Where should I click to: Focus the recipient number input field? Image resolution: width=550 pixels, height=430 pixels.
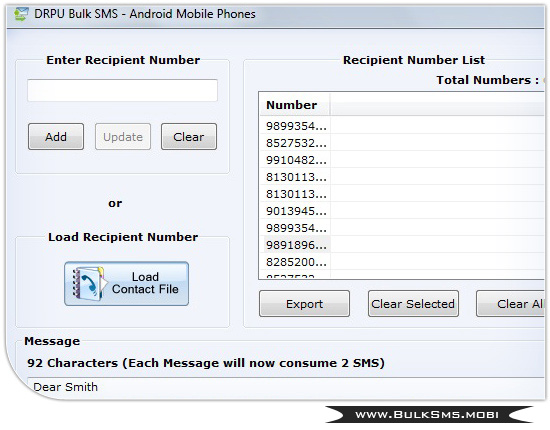(x=122, y=90)
